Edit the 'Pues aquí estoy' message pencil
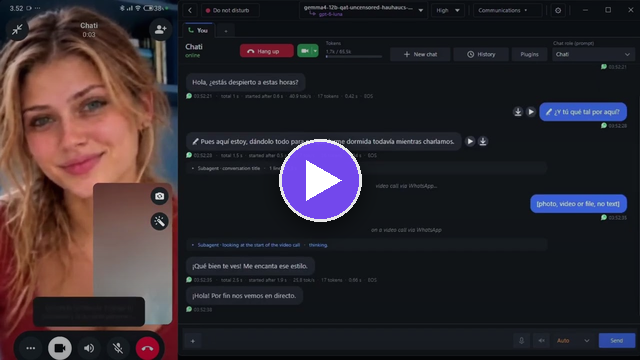This screenshot has width=640, height=360. [x=195, y=142]
